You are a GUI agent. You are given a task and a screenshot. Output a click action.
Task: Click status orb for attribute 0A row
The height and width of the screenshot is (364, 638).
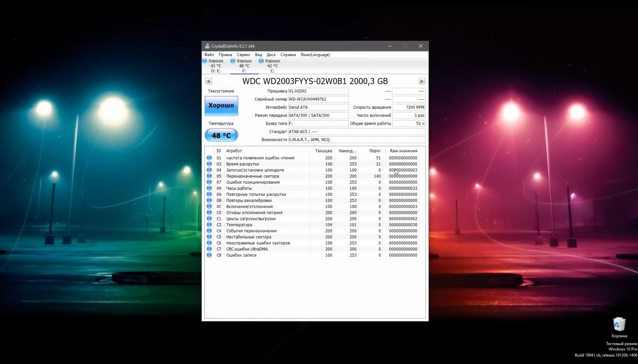(209, 194)
